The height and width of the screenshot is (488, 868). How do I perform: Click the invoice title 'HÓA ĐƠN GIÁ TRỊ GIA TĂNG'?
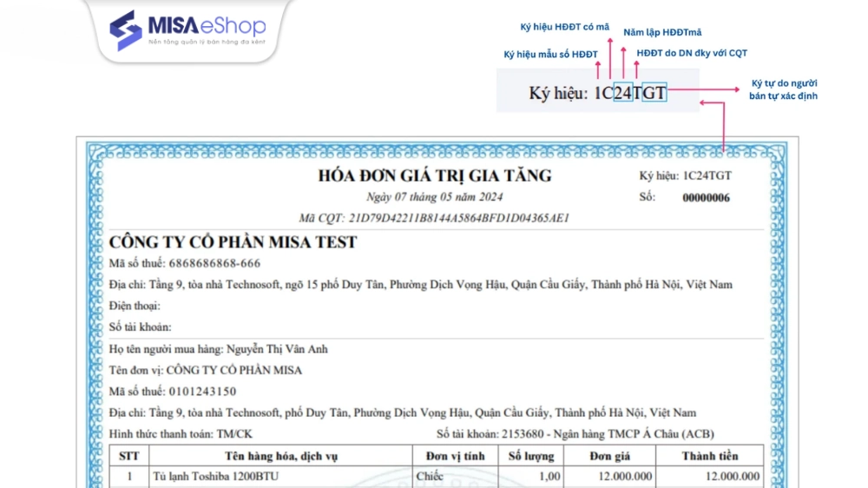[x=435, y=175]
